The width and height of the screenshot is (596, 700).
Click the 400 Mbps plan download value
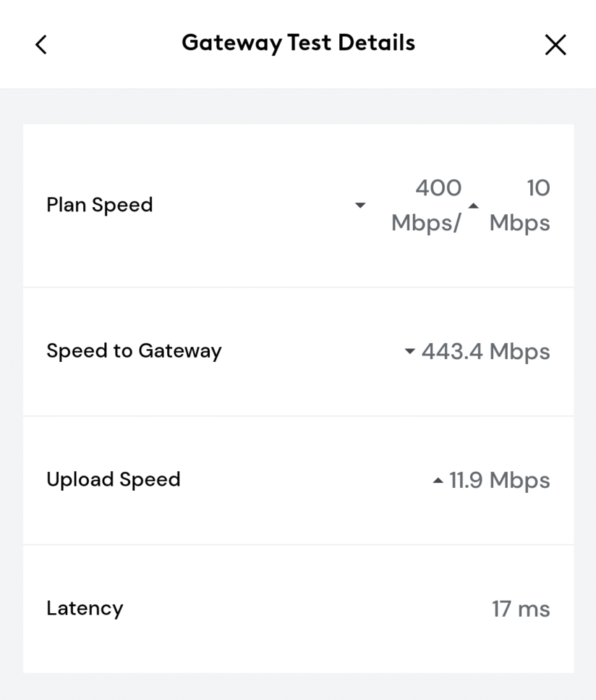click(x=426, y=205)
